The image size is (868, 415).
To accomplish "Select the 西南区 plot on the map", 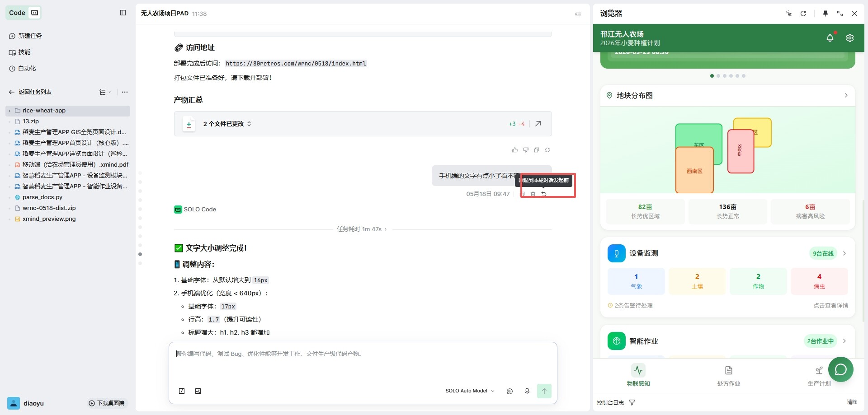I will [694, 171].
